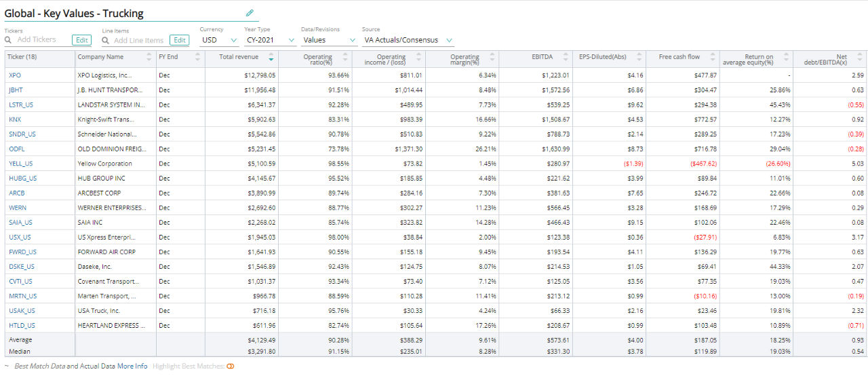Click in the Add Line Items input field
This screenshot has height=376, width=868.
pos(140,40)
